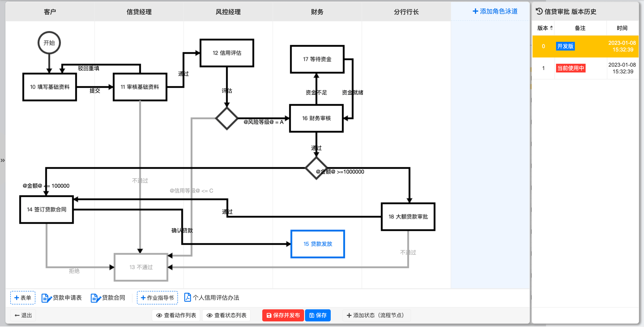Open the 风控经理 swimlane header
The height and width of the screenshot is (327, 644).
click(228, 12)
